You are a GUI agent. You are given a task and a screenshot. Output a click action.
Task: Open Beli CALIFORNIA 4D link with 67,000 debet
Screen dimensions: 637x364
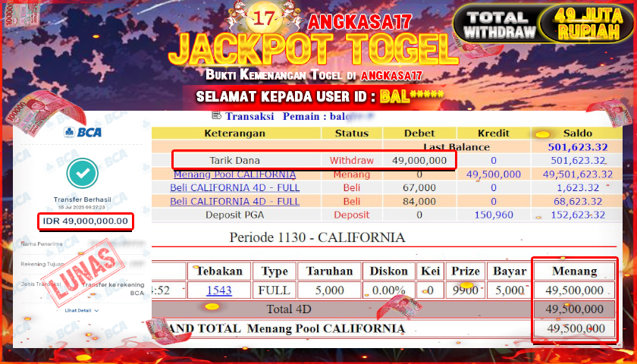[235, 188]
